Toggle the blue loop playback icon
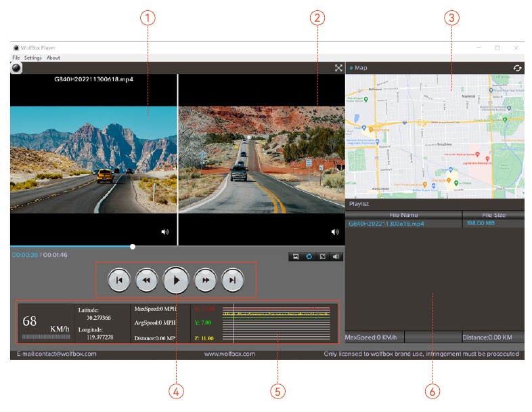Viewport: 532px width, 412px height. (x=309, y=257)
